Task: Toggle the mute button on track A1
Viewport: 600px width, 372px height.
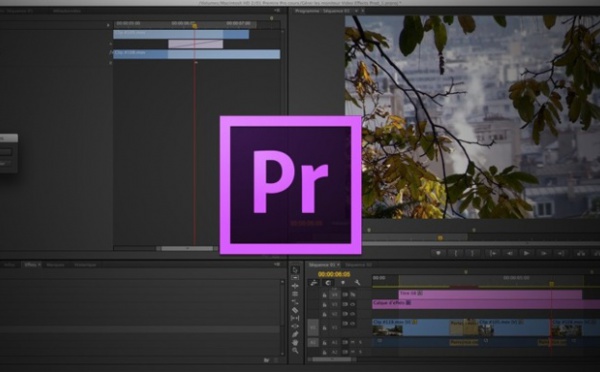Action: tap(352, 342)
